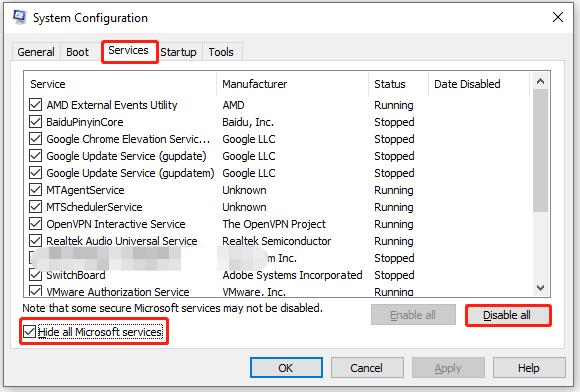Image resolution: width=580 pixels, height=392 pixels.
Task: Click the services list vertical scrollbar thumb
Action: tap(540, 151)
